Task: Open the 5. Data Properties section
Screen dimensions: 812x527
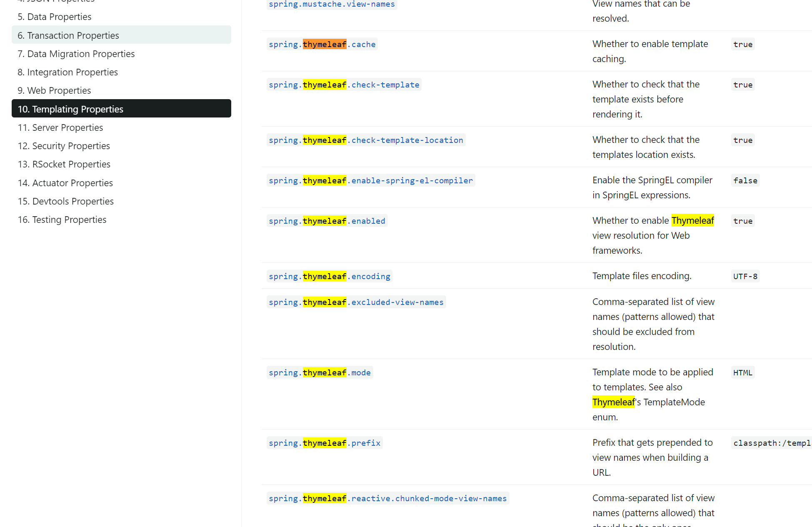Action: tap(54, 17)
